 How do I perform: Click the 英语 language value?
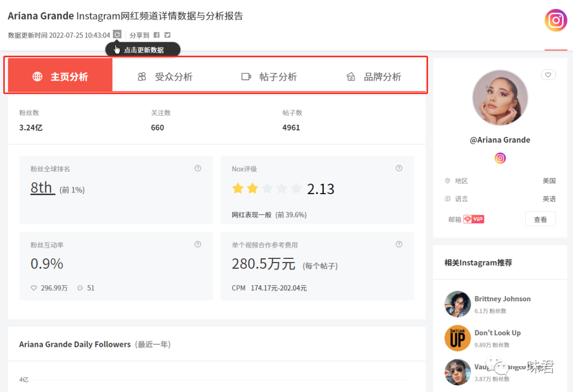(x=549, y=199)
